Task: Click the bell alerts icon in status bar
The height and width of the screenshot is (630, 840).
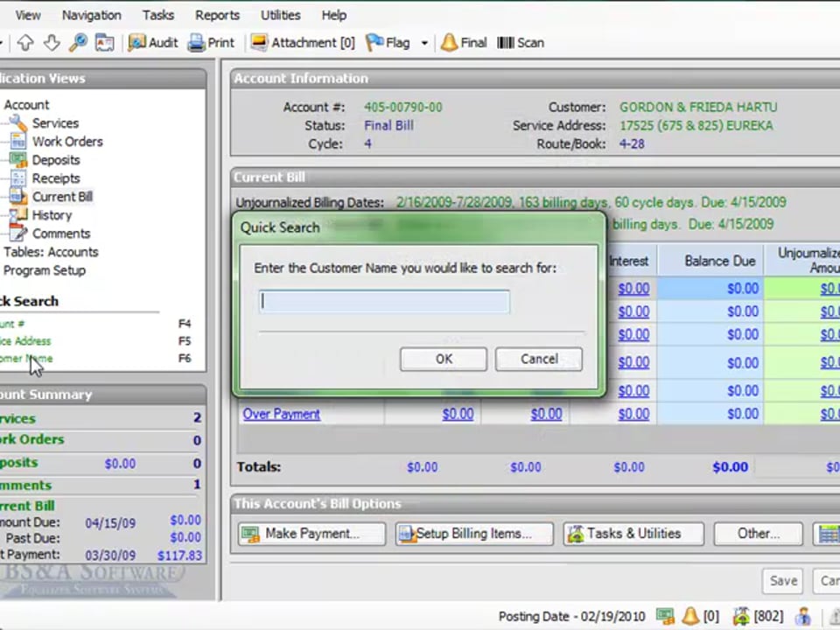Action: pyautogui.click(x=689, y=616)
